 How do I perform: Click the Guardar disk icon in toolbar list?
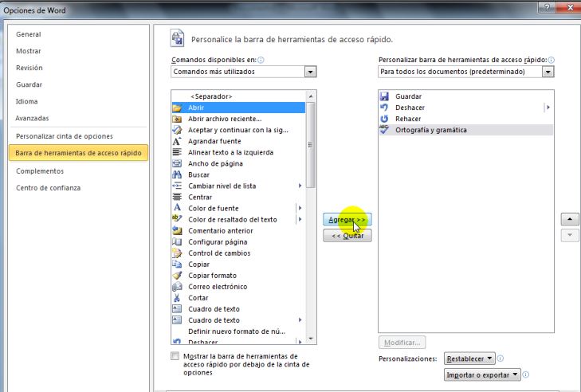(384, 96)
